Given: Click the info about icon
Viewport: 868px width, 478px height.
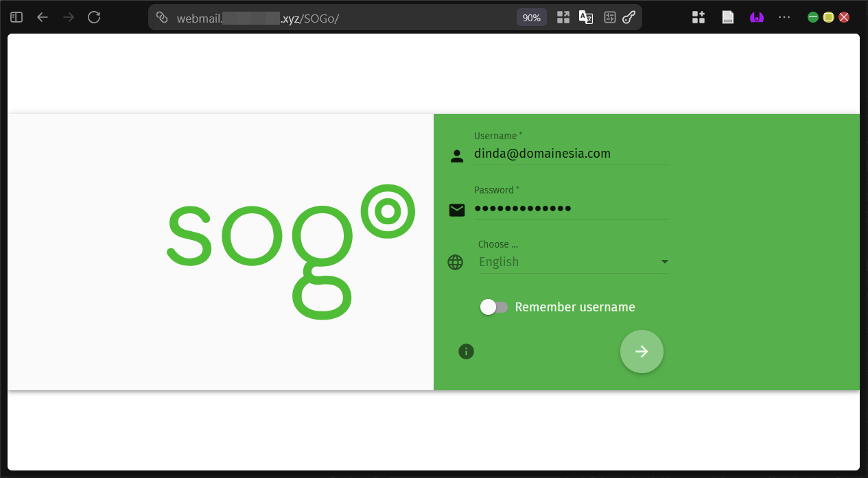Looking at the screenshot, I should point(466,352).
